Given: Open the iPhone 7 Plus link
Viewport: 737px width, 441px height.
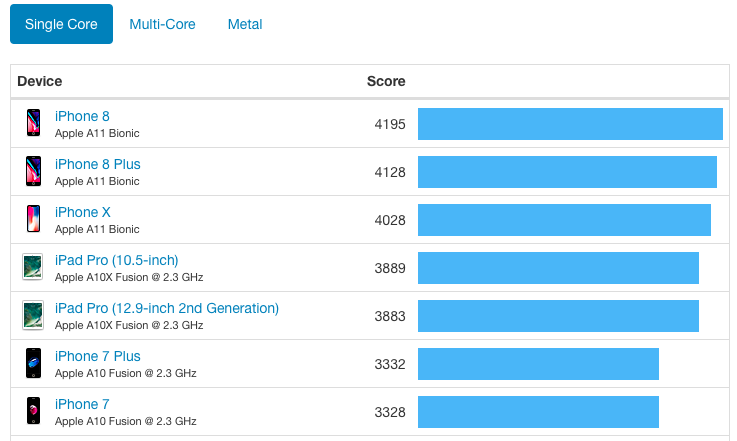Looking at the screenshot, I should point(97,356).
